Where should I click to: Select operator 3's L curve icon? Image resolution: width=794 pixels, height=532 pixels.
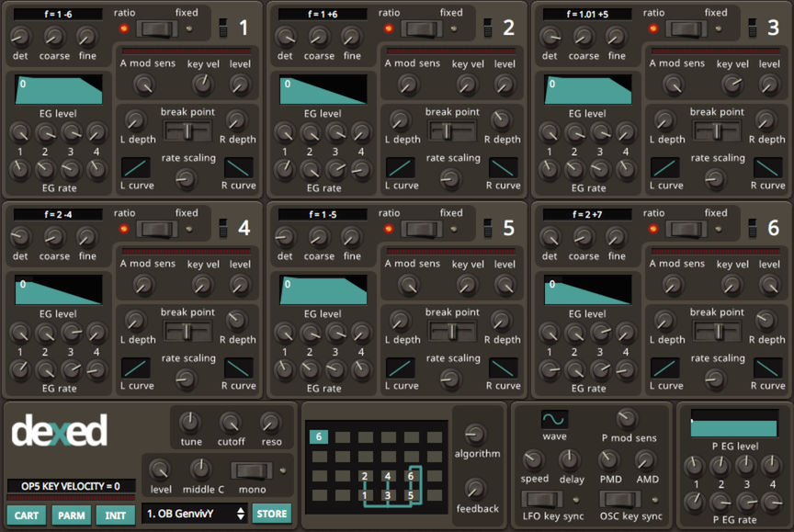[664, 168]
